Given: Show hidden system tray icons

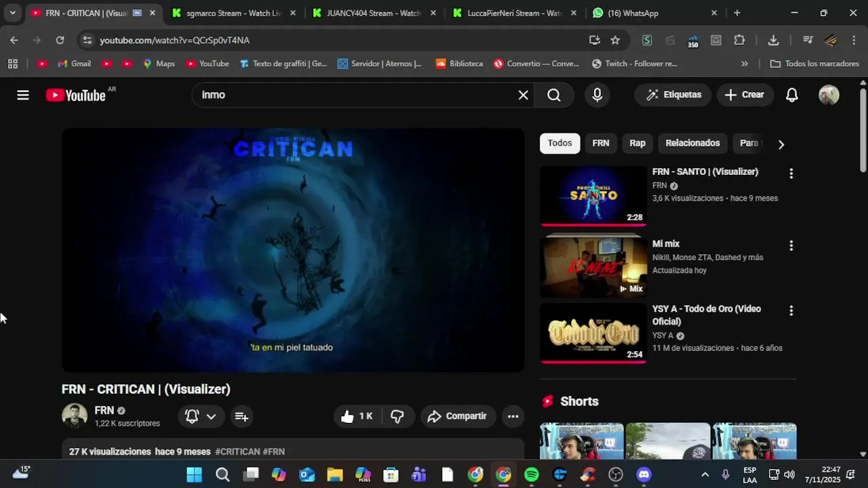Looking at the screenshot, I should 705,474.
